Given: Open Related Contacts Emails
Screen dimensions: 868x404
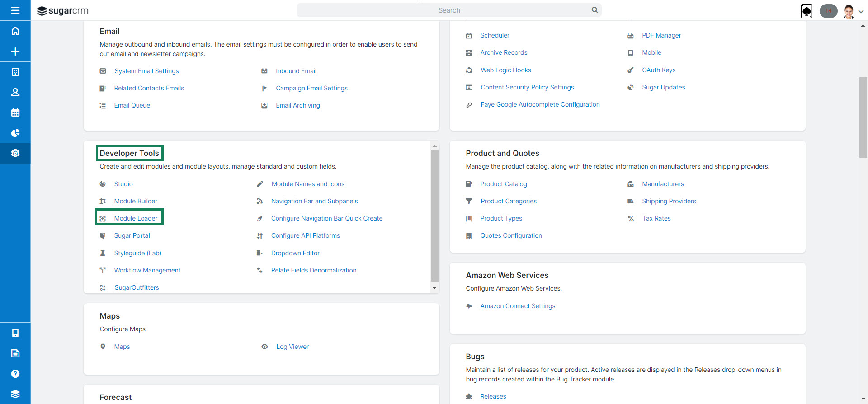Looking at the screenshot, I should (149, 88).
